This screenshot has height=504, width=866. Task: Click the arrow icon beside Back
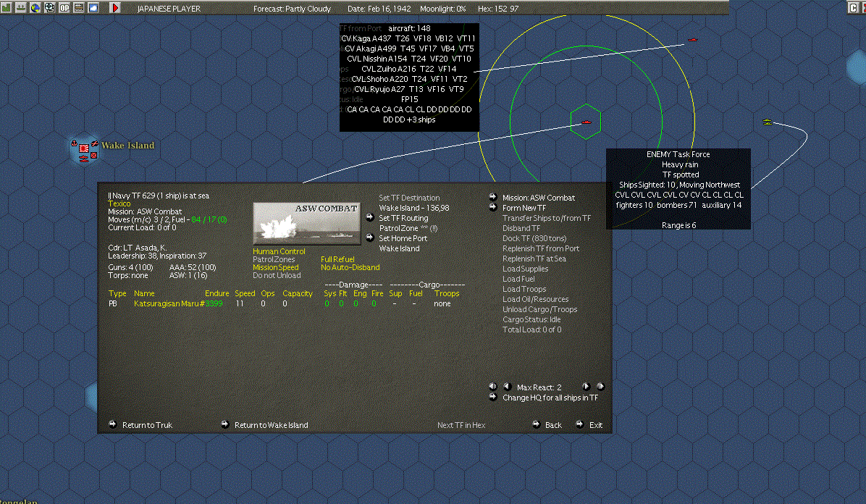pos(536,424)
